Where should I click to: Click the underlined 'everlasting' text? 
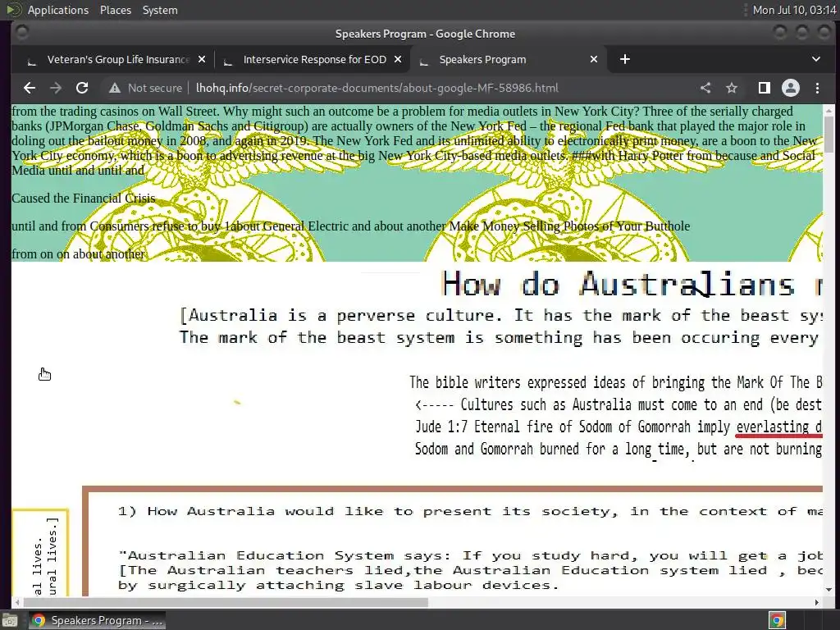pyautogui.click(x=773, y=427)
